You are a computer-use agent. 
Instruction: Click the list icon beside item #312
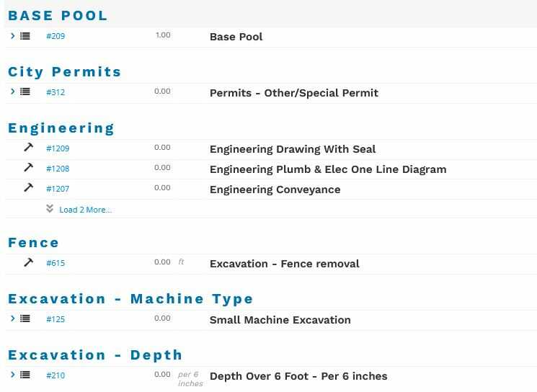click(x=25, y=92)
